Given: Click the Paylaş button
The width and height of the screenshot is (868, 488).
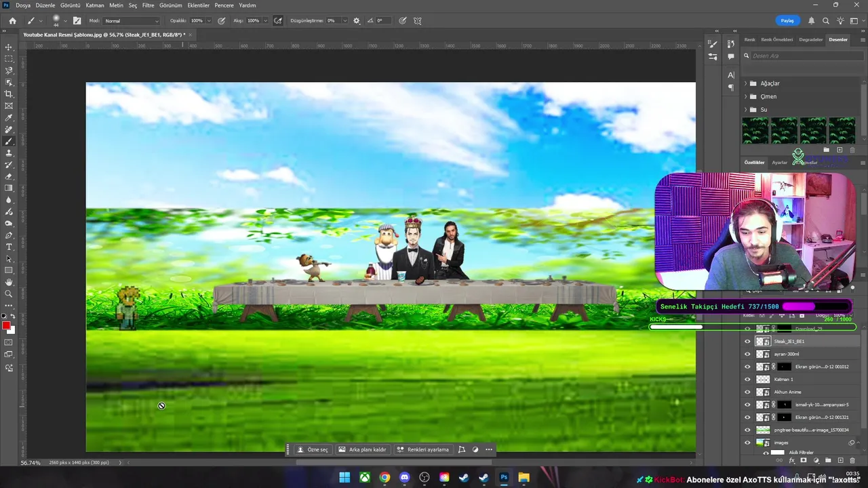Looking at the screenshot, I should [787, 20].
